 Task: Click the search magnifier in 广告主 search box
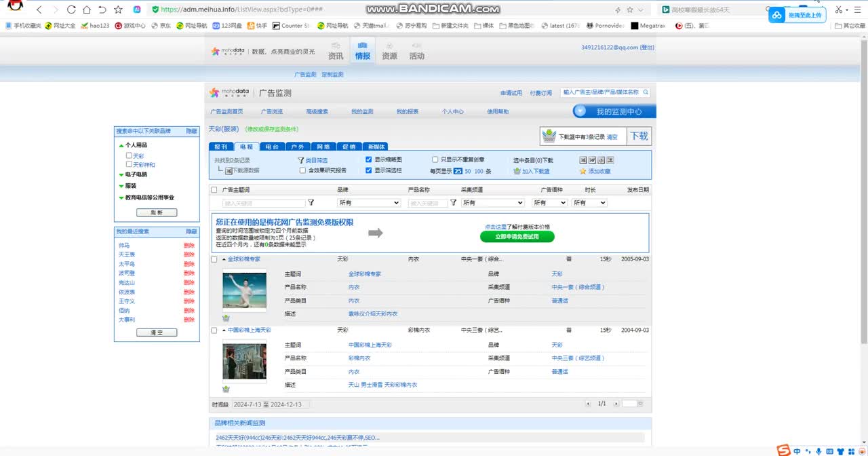click(646, 92)
